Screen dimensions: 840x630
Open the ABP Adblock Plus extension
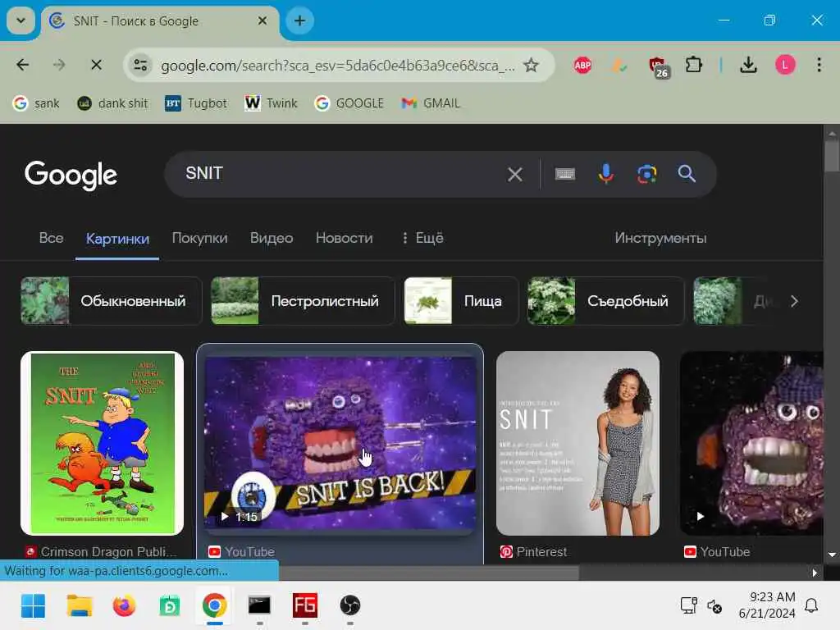pyautogui.click(x=583, y=66)
